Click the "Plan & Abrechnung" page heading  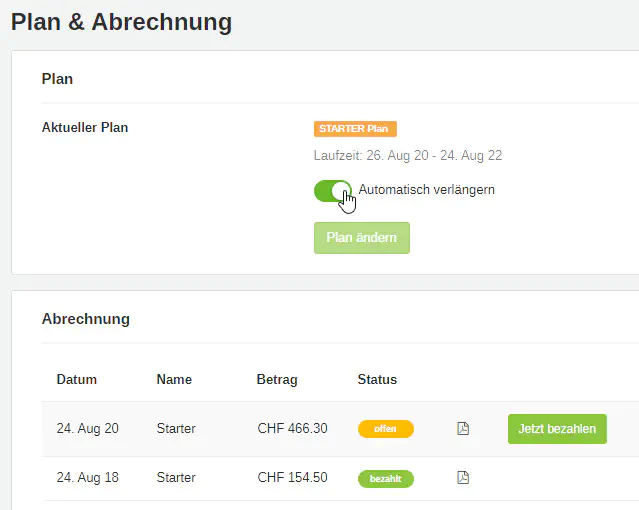click(121, 22)
